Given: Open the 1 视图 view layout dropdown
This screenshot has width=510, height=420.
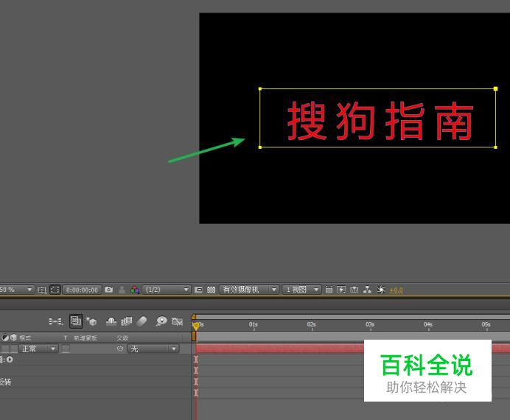Looking at the screenshot, I should 302,290.
